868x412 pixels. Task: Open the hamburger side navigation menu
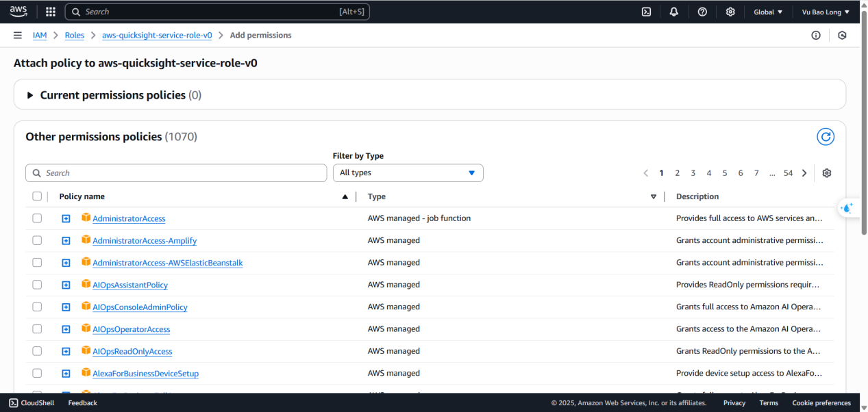18,35
